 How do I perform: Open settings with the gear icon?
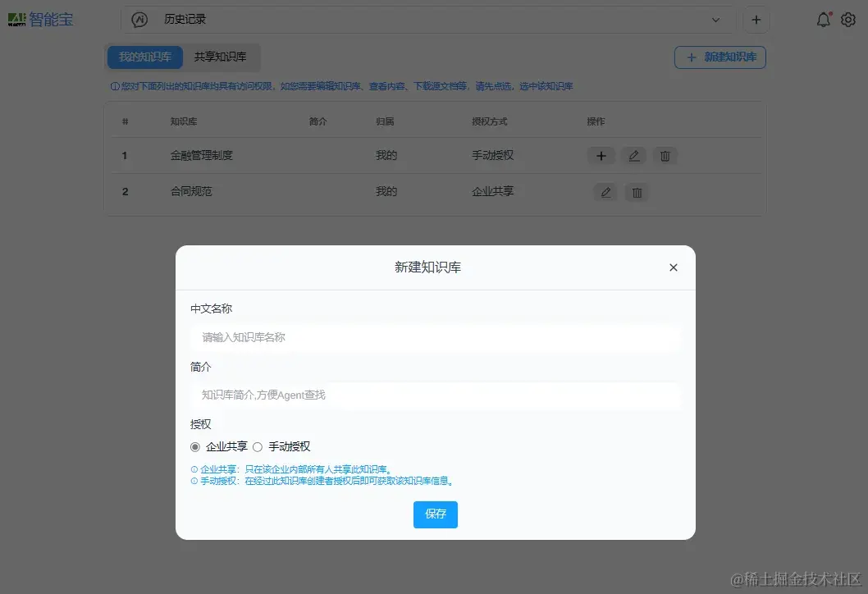tap(849, 19)
